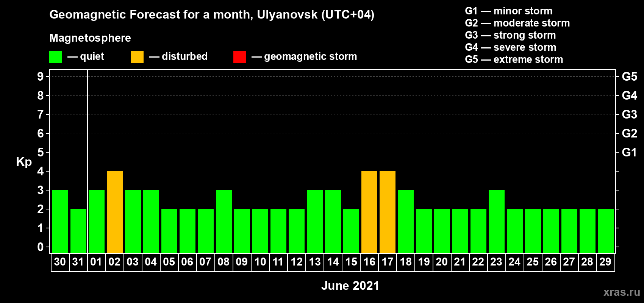Screen dimensions: 644x303
Task: Open the xras.ru watermark link
Action: tap(622, 292)
